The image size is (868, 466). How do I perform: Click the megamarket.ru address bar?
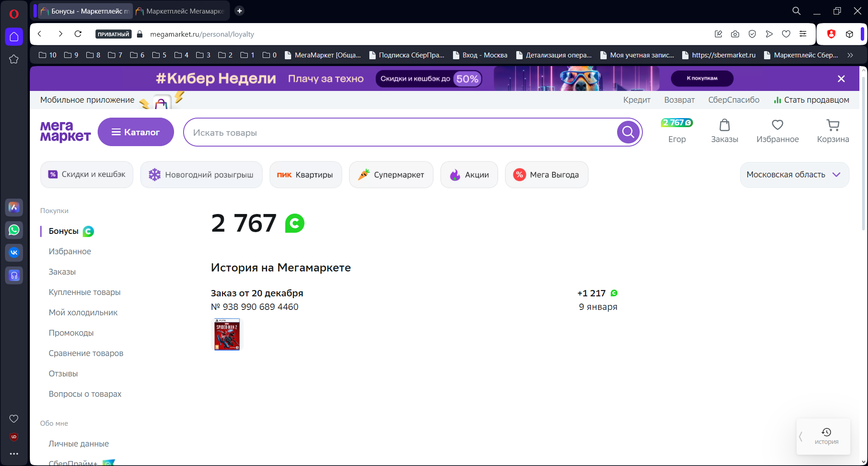tap(202, 34)
